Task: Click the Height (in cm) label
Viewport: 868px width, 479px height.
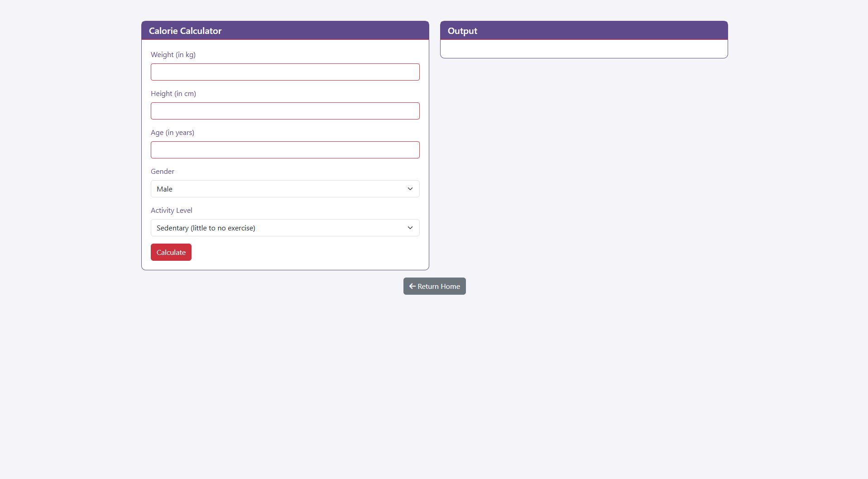Action: coord(173,94)
